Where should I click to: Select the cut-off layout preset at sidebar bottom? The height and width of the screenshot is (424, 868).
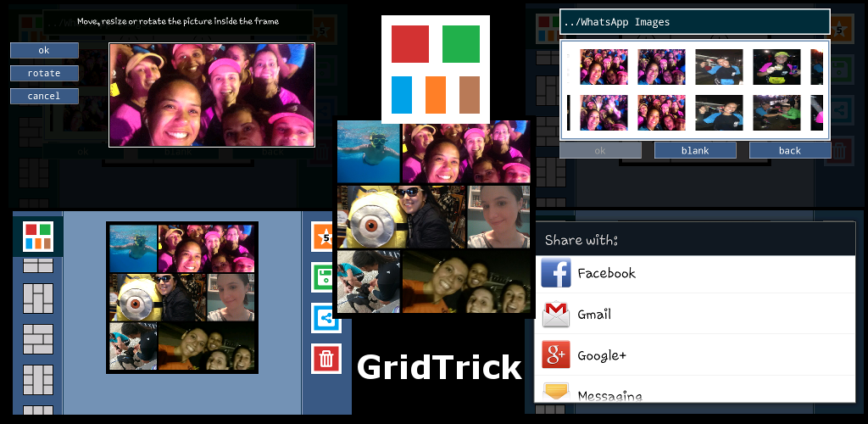38,410
